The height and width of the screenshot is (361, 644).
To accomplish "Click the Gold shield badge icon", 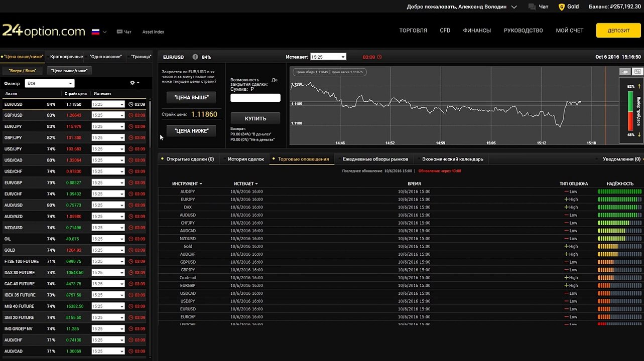I will 561,7.
